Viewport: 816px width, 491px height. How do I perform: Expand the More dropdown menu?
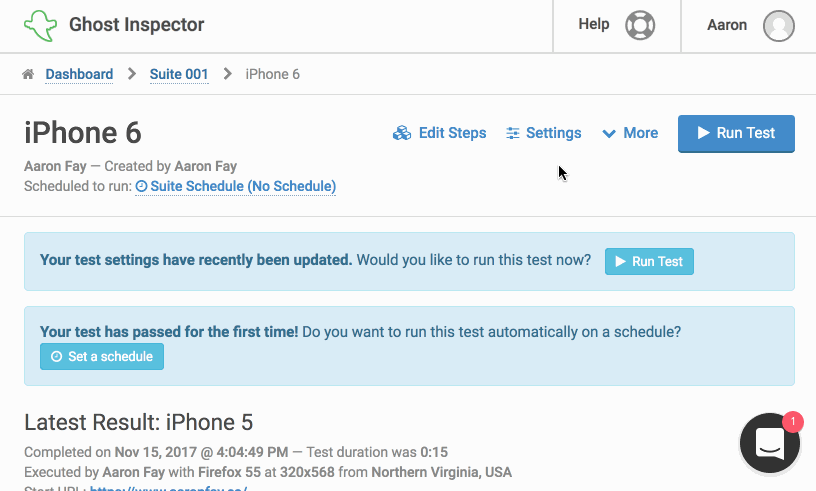630,133
